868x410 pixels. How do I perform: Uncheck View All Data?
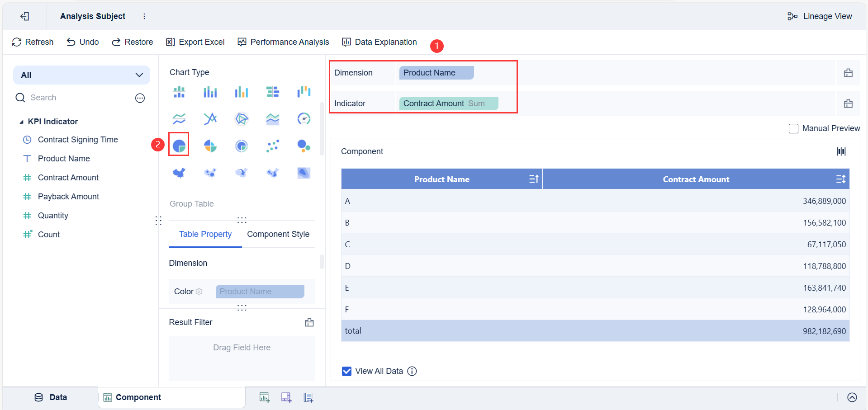point(346,371)
